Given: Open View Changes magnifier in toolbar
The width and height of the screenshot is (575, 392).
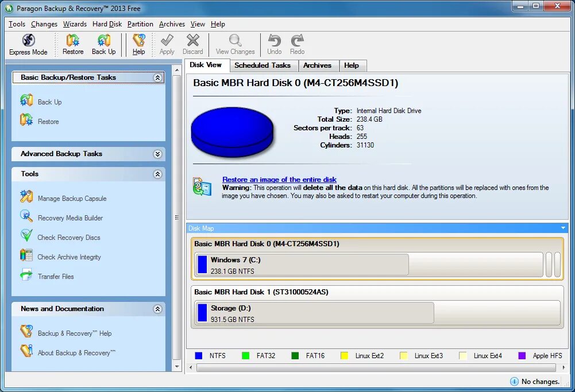Looking at the screenshot, I should [x=235, y=45].
